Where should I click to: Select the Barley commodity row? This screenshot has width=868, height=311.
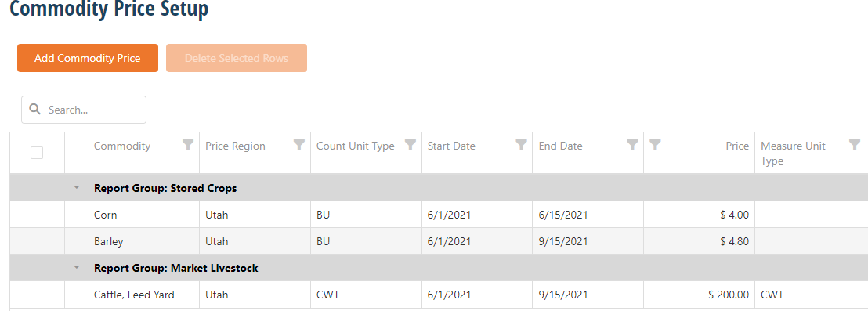[x=439, y=241]
